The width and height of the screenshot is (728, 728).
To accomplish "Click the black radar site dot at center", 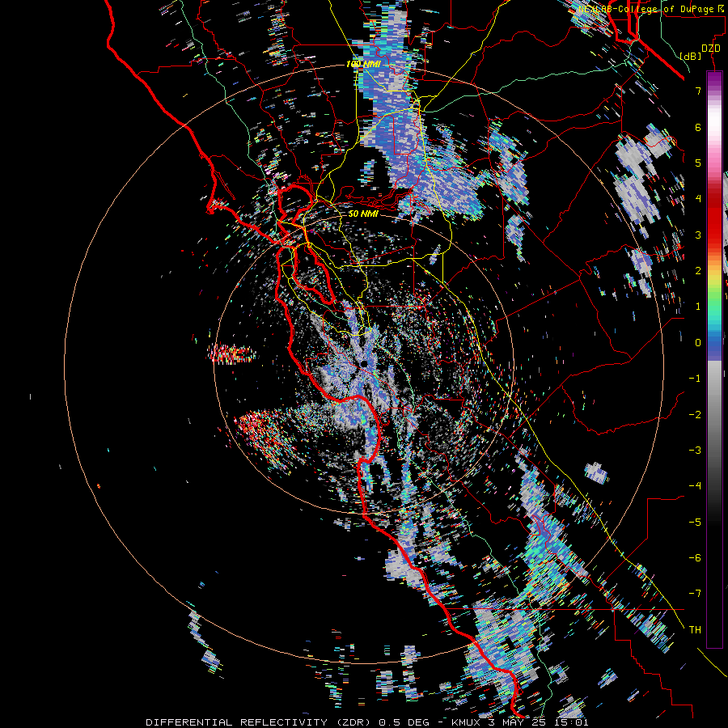I will pos(365,363).
